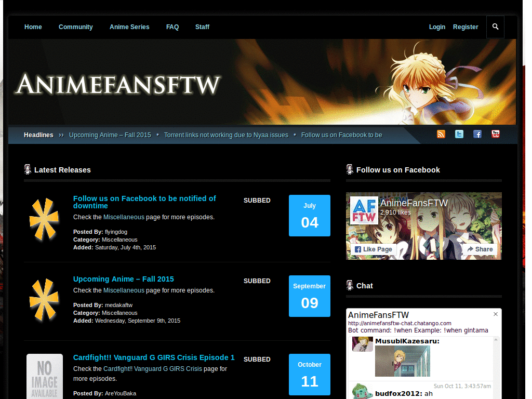Click the AnimeFansFTW chat title

point(378,315)
